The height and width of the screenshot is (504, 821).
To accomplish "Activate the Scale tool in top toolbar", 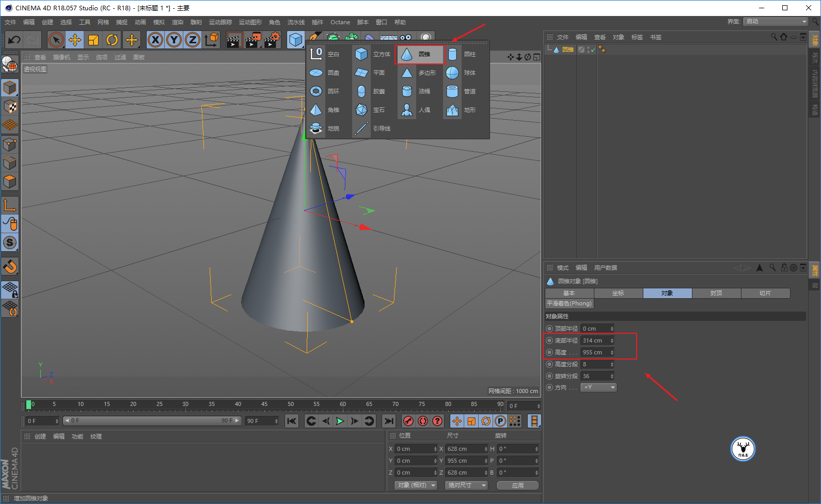I will coord(93,40).
